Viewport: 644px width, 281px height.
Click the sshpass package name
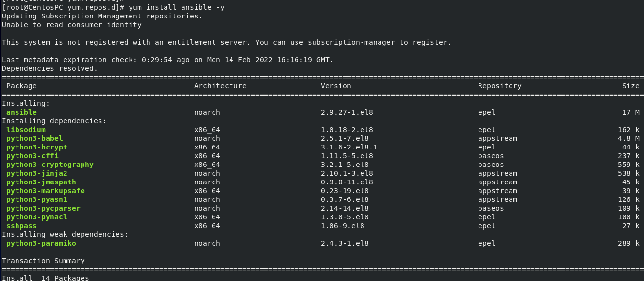coord(21,226)
